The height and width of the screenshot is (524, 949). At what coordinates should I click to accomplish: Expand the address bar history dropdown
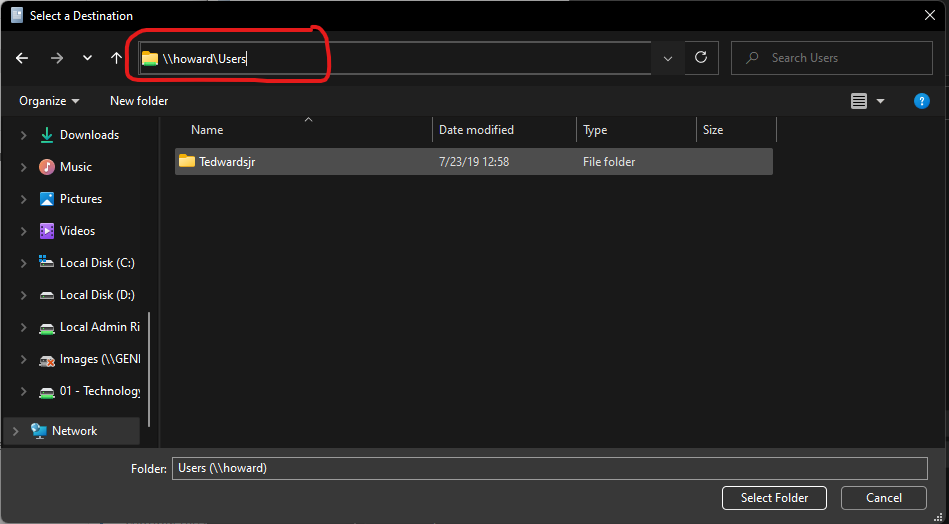(668, 58)
